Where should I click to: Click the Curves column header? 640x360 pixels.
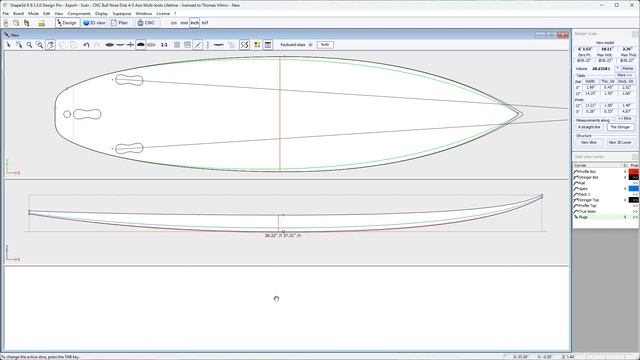[598, 165]
